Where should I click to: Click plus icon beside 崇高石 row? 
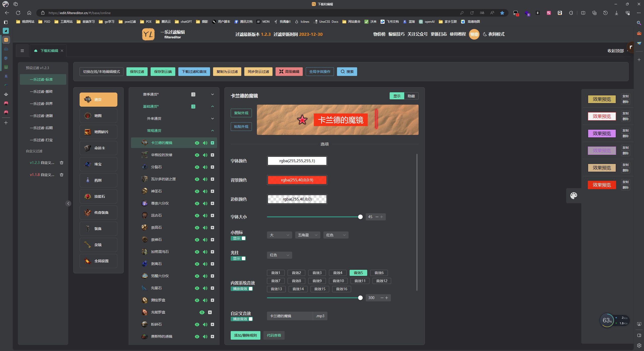pos(212,228)
